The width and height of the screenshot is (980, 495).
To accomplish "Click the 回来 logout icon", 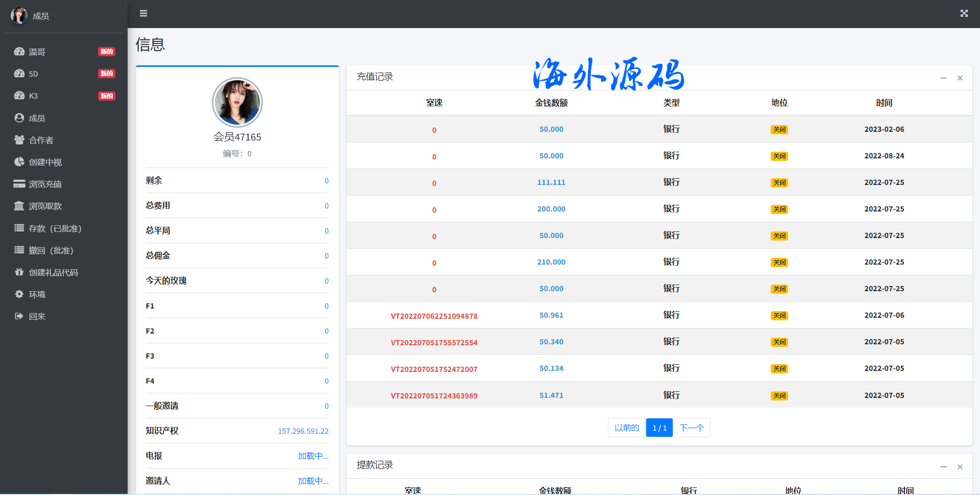I will pyautogui.click(x=19, y=316).
